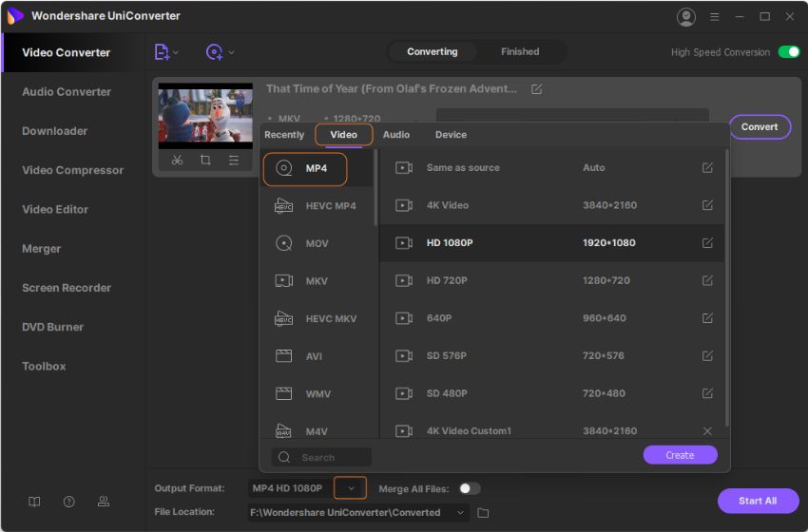Click the Create button
The image size is (808, 532).
pyautogui.click(x=681, y=455)
